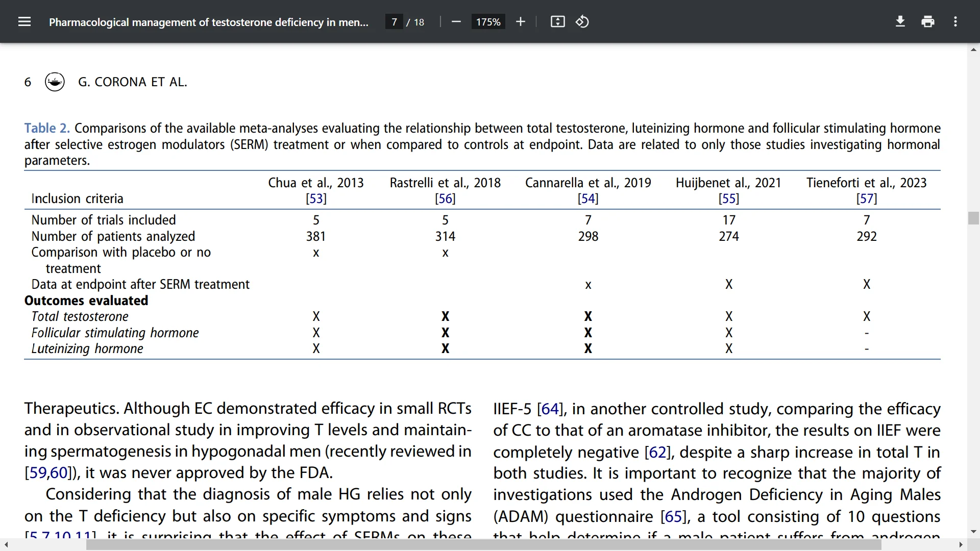Click 'Tieneforti et al., 2023' column header
Screen dimensions: 980x551
867,183
